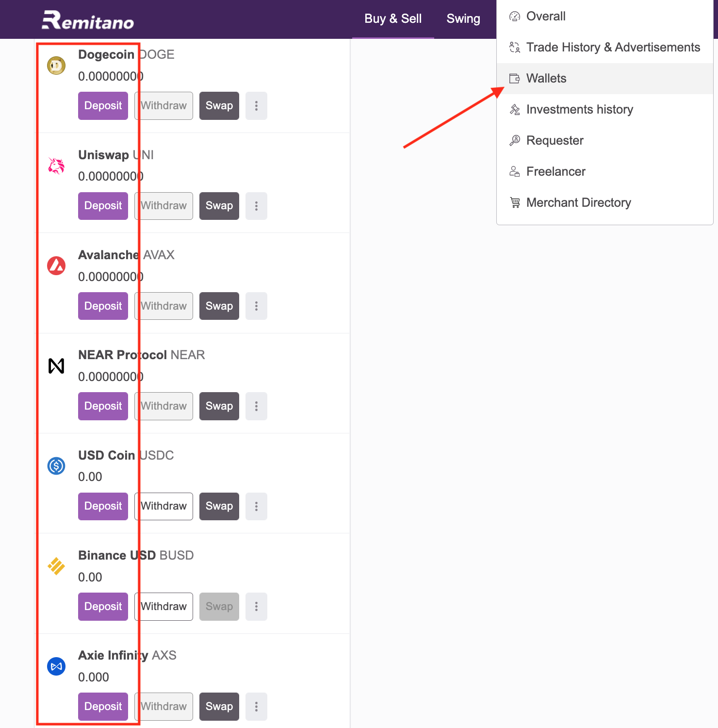This screenshot has width=718, height=728.
Task: Click the Avalanche red logo icon
Action: tap(56, 266)
